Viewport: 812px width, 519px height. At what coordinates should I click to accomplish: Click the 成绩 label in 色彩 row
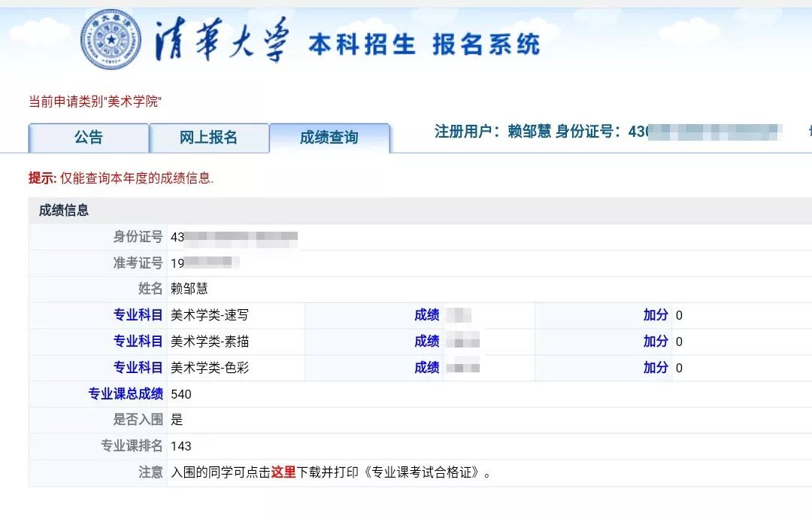[x=427, y=368]
